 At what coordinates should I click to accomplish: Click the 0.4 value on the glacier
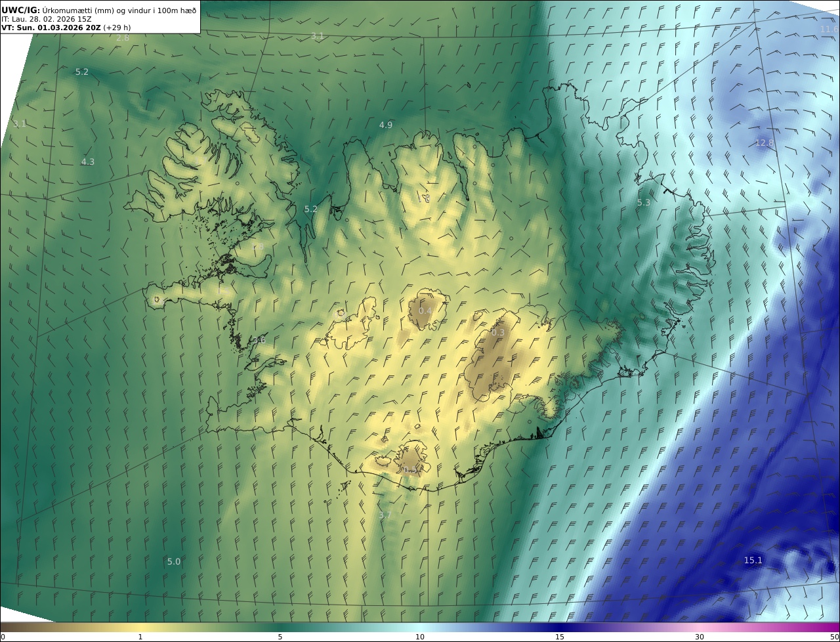(x=425, y=310)
